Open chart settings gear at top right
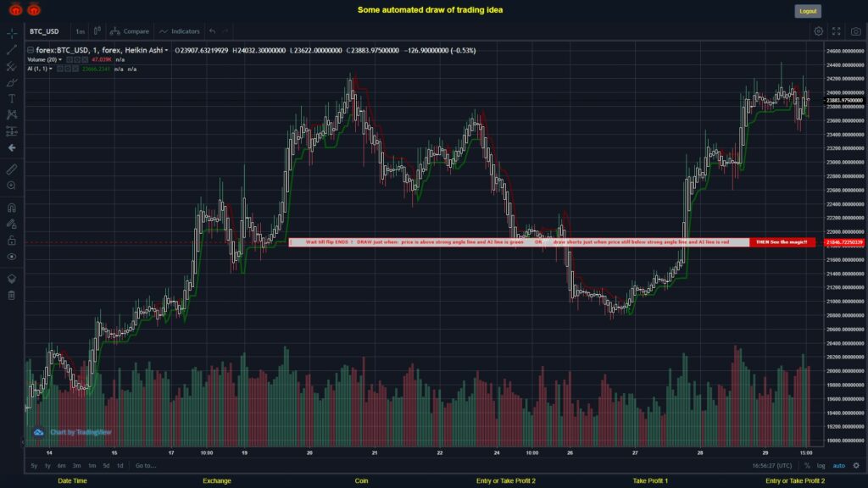The width and height of the screenshot is (868, 488). tap(818, 31)
